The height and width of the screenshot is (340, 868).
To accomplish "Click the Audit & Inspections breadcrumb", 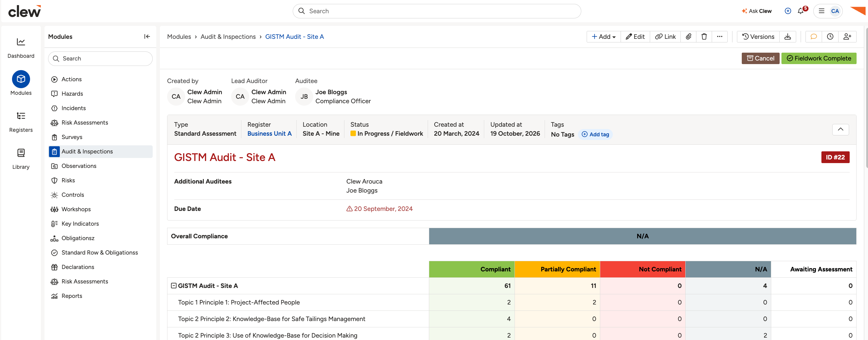I will pos(228,36).
